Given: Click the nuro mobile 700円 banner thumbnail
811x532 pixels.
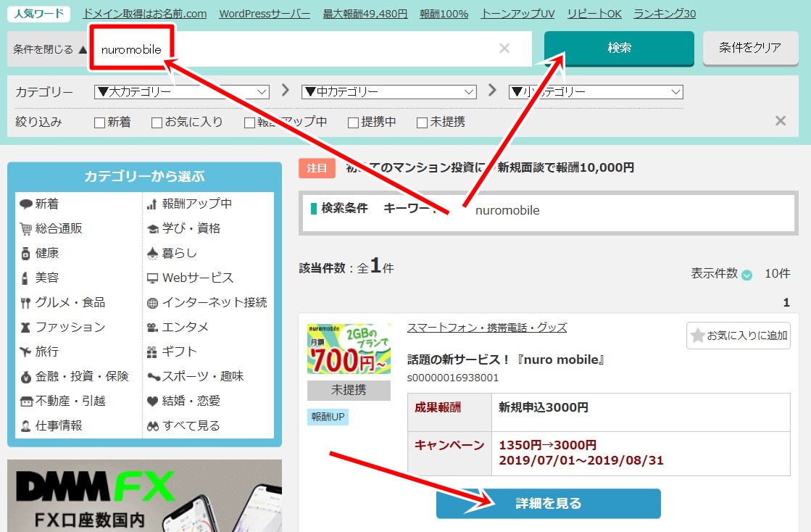Looking at the screenshot, I should click(x=349, y=349).
